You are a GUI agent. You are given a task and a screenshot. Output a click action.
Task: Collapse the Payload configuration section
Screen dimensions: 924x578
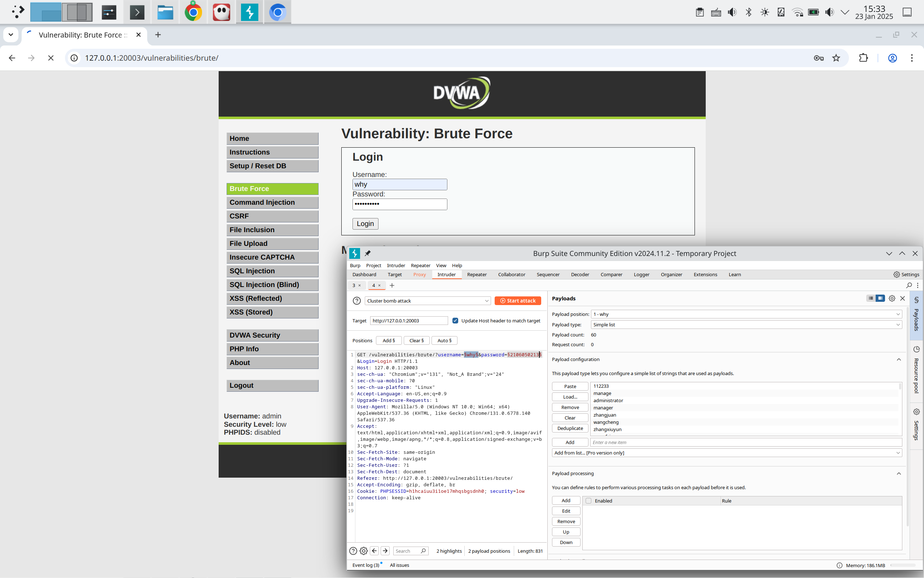click(898, 359)
